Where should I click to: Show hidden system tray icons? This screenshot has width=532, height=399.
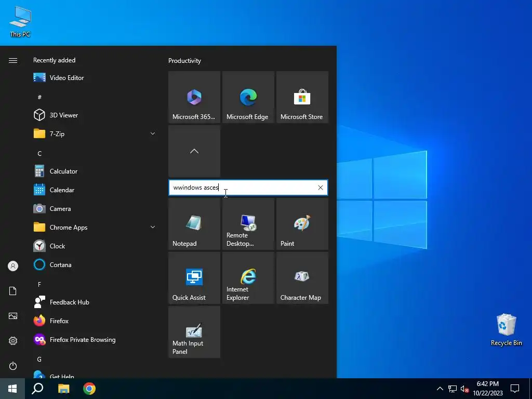440,389
